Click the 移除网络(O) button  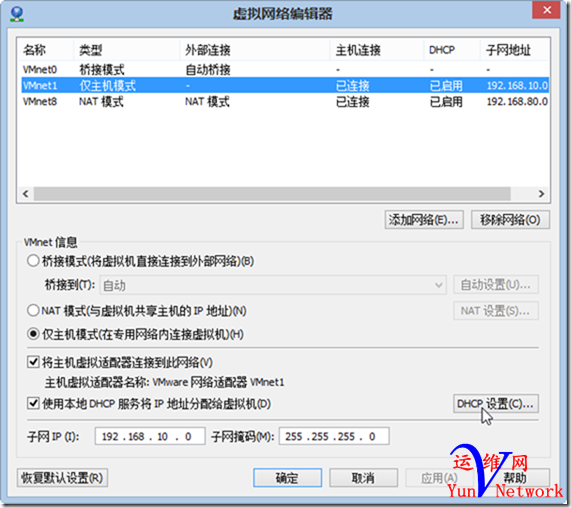coord(510,220)
